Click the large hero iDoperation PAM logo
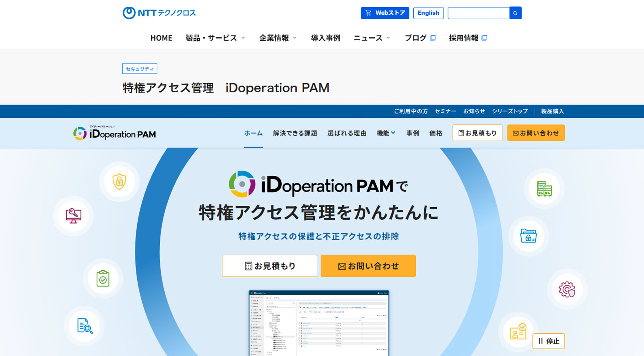This screenshot has width=644, height=356. [x=311, y=185]
